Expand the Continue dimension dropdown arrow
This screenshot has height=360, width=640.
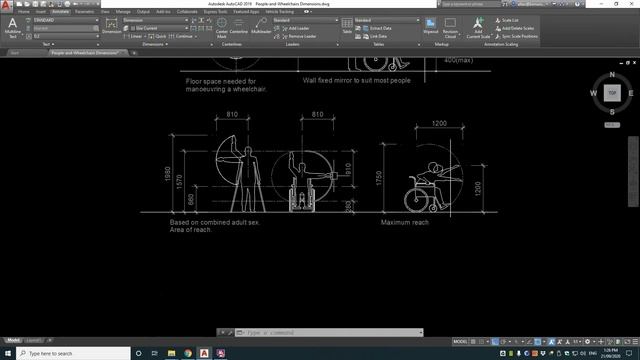(196, 36)
